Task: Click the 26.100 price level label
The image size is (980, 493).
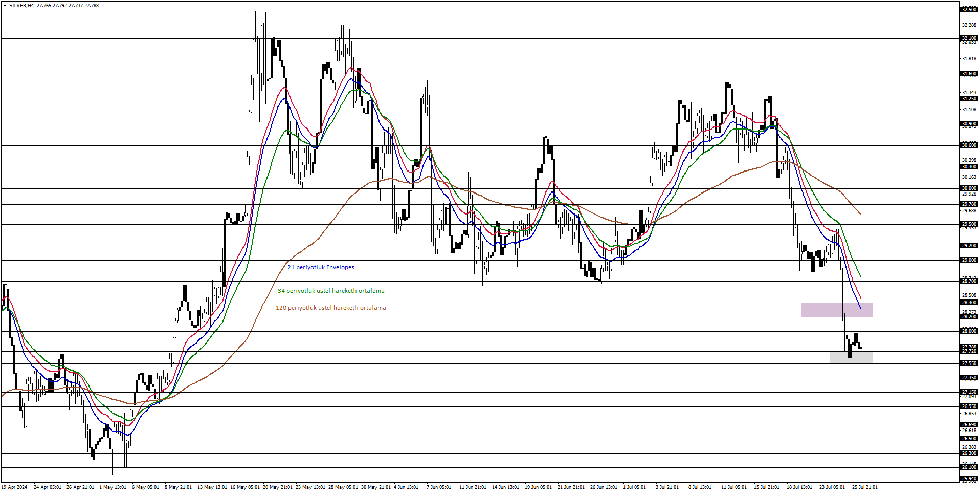Action: [x=969, y=467]
